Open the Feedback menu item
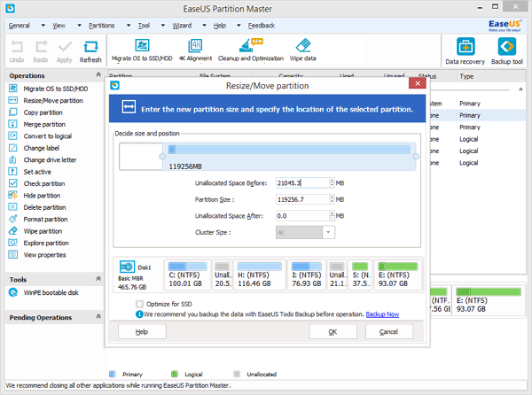Viewport: 532px width, 395px height. pyautogui.click(x=262, y=26)
